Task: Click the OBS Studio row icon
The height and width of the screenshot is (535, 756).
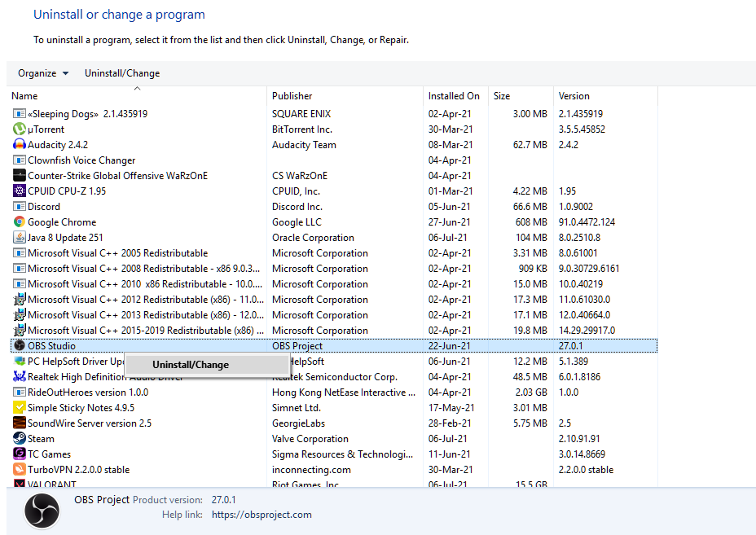Action: 20,345
